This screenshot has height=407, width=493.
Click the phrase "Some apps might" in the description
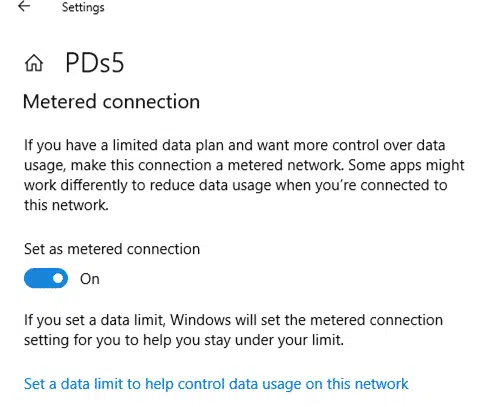(406, 166)
